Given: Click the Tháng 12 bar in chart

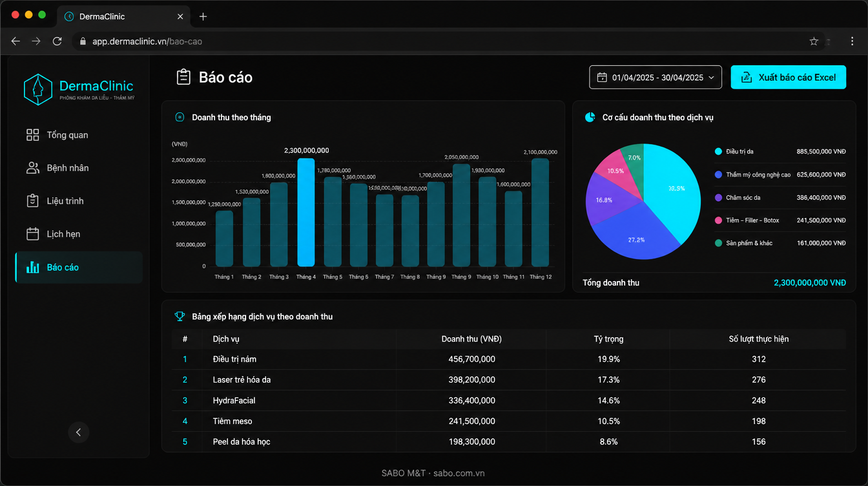Looking at the screenshot, I should click(540, 213).
